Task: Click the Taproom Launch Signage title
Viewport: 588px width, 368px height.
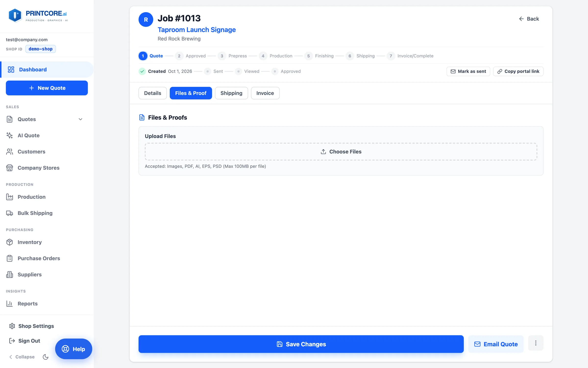Action: pyautogui.click(x=196, y=30)
